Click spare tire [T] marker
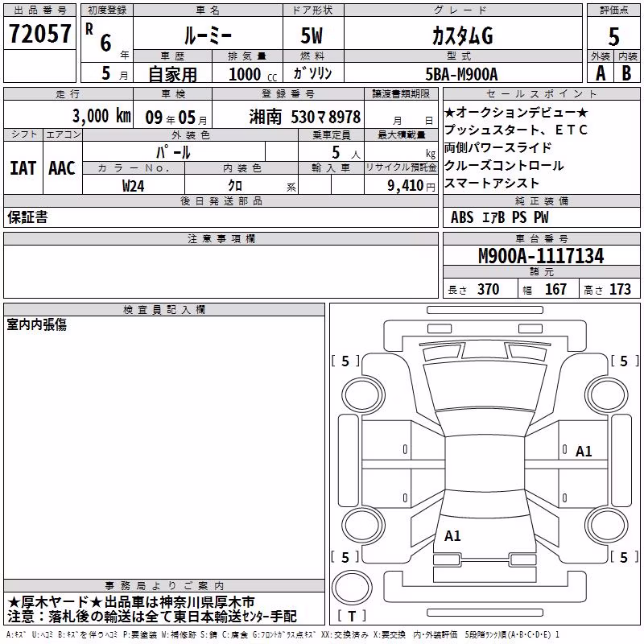The width and height of the screenshot is (644, 644). (352, 616)
